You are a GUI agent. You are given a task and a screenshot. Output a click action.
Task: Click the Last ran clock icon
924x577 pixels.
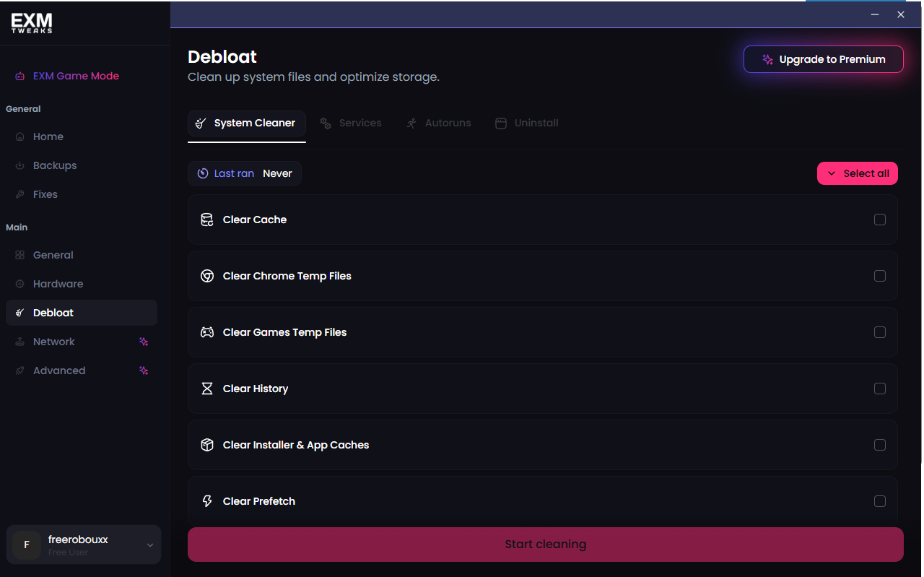pyautogui.click(x=203, y=173)
